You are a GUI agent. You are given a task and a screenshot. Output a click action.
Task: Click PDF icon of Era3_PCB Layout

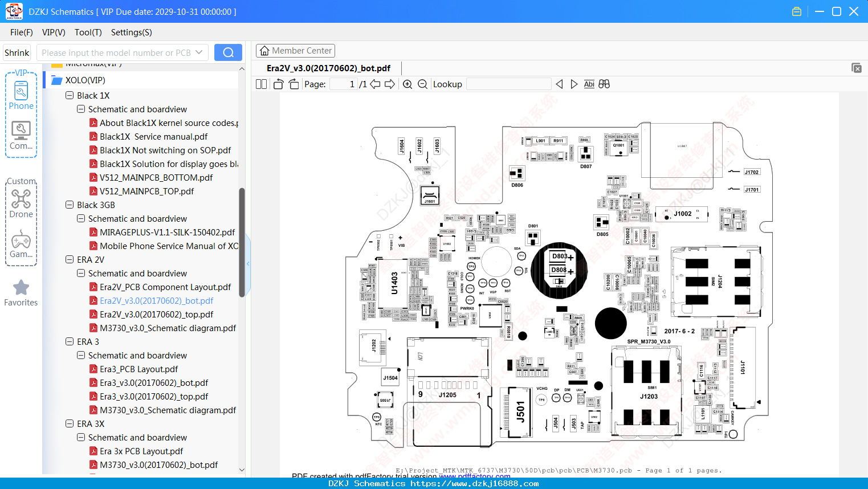(x=93, y=369)
